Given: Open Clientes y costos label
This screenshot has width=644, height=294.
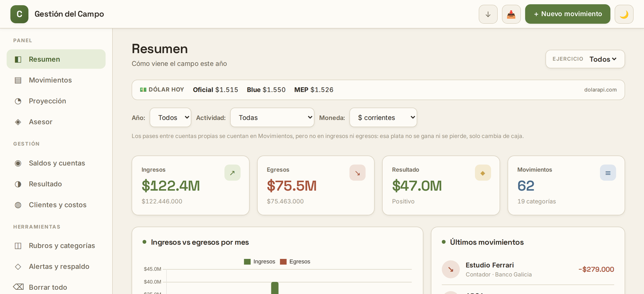Looking at the screenshot, I should click(x=58, y=205).
